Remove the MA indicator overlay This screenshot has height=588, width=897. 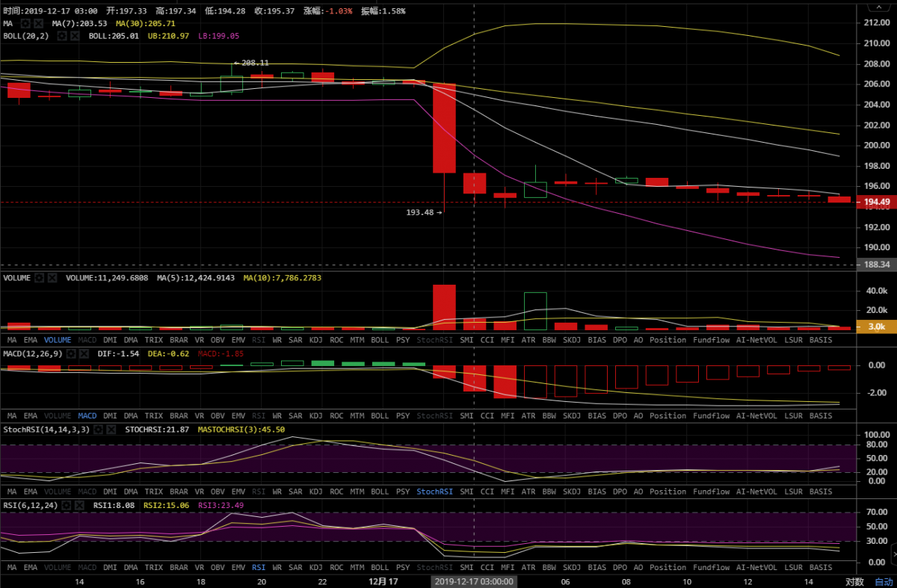pyautogui.click(x=37, y=24)
